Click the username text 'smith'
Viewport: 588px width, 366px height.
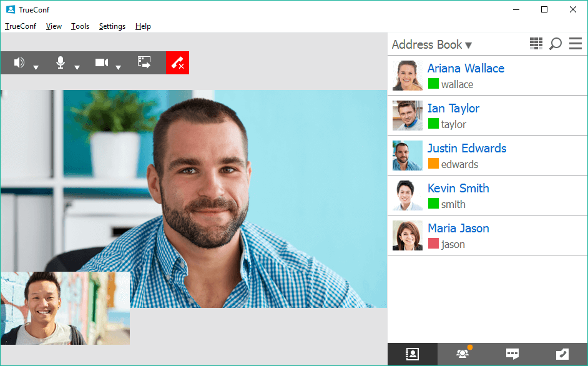point(453,204)
